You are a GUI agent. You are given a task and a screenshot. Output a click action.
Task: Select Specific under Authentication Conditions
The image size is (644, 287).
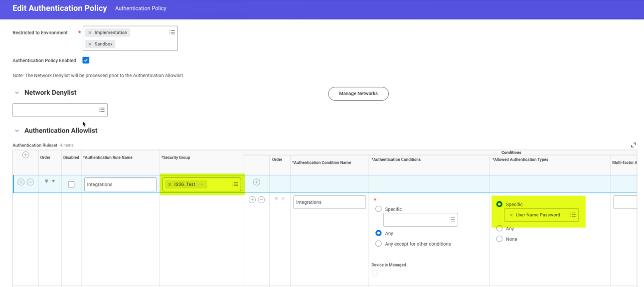(x=378, y=209)
